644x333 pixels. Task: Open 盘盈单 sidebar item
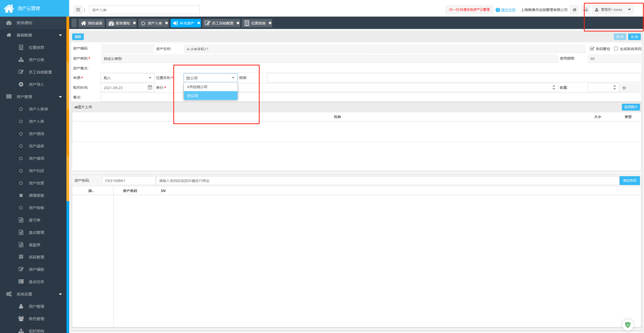click(33, 245)
